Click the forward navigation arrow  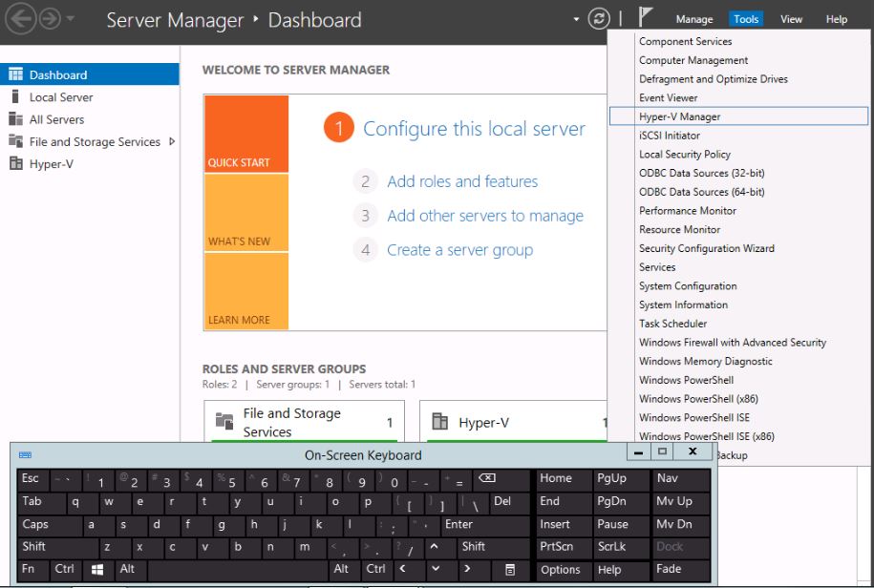coord(51,19)
